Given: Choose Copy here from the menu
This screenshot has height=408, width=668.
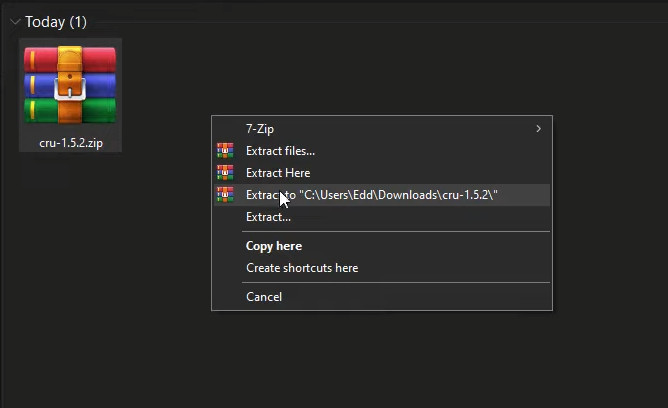Looking at the screenshot, I should click(274, 246).
